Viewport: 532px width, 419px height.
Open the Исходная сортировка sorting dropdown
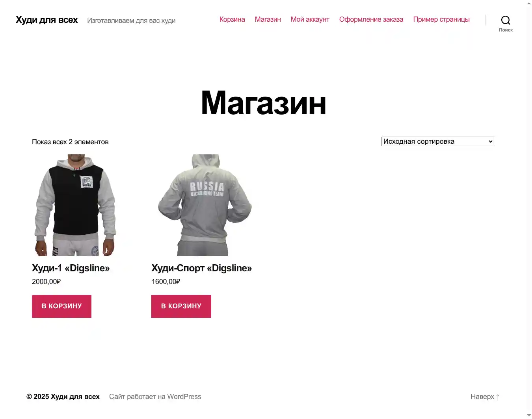click(437, 141)
